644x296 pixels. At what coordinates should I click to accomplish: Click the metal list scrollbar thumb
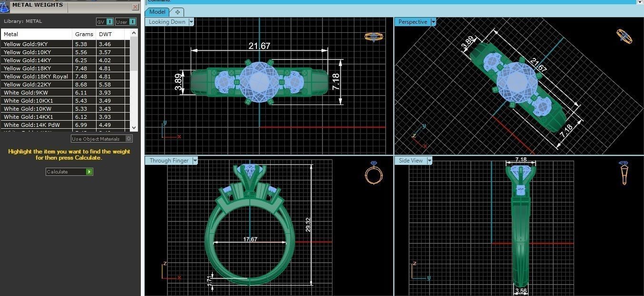(134, 53)
